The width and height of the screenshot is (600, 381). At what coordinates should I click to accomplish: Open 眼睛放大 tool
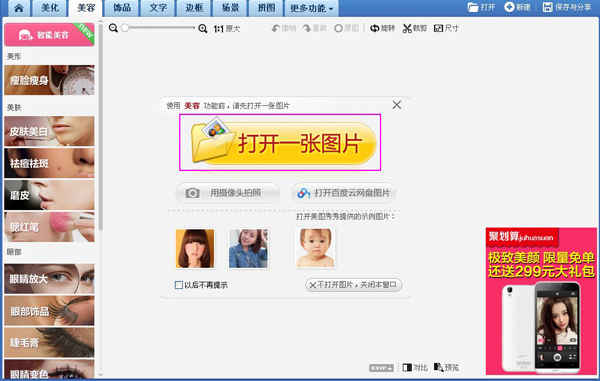pos(49,278)
